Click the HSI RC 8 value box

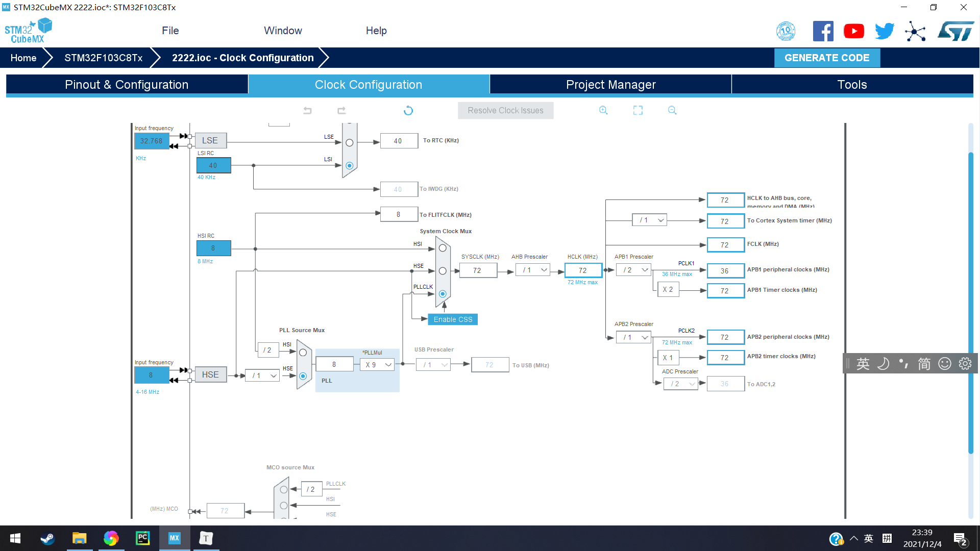pyautogui.click(x=213, y=248)
